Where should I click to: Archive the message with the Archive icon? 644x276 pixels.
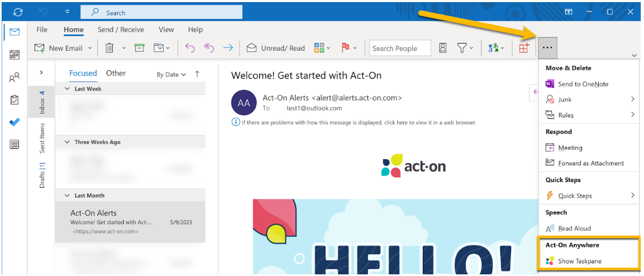[x=139, y=48]
